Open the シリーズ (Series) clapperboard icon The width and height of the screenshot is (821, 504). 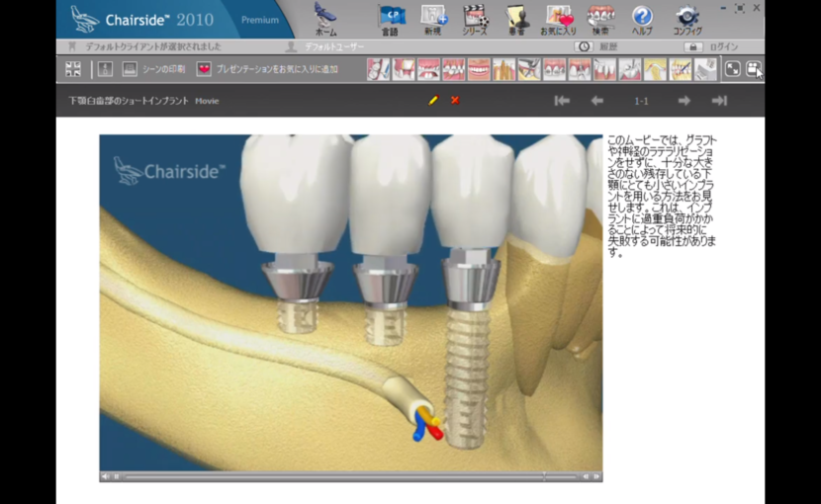[x=475, y=20]
